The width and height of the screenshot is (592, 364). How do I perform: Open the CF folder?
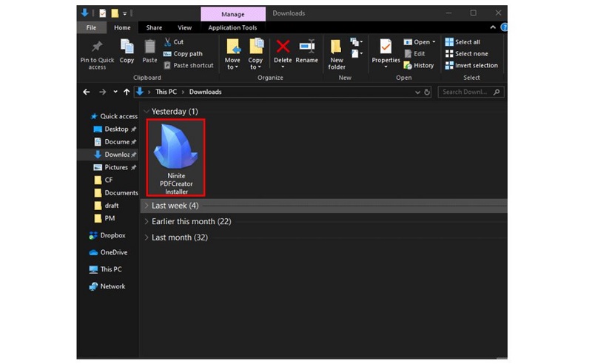103,180
